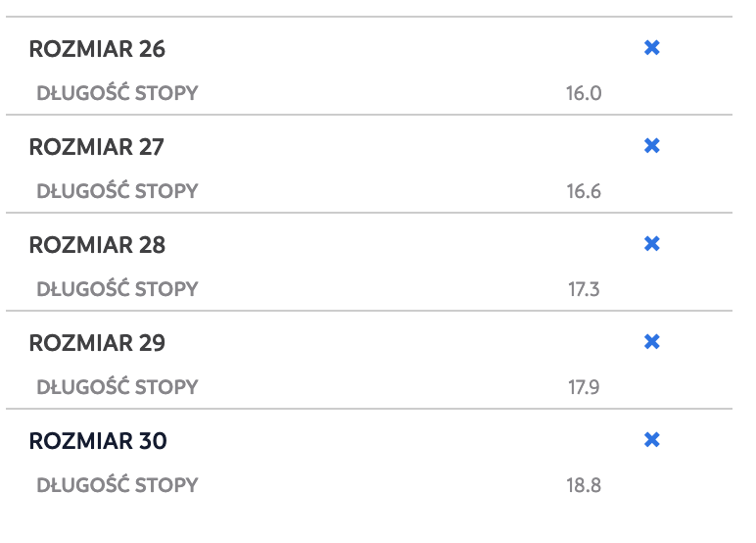The image size is (756, 543).
Task: Click DŁUGOŚĆ STOPY label under size 30
Action: tap(118, 484)
